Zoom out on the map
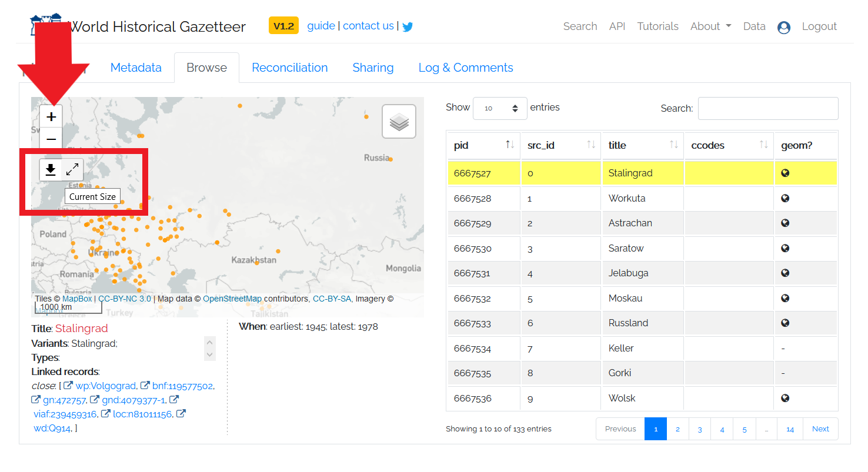Image resolution: width=868 pixels, height=472 pixels. pos(51,139)
